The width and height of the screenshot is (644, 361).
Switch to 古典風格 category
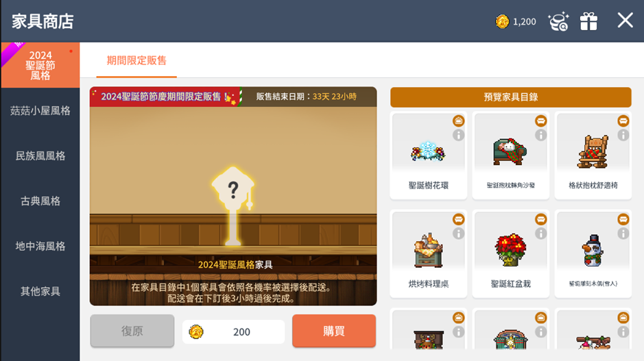click(x=40, y=201)
